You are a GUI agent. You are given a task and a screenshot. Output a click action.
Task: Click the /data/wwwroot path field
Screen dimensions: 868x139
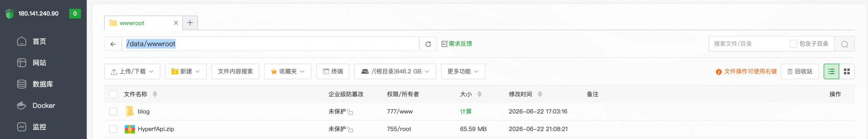[271, 44]
